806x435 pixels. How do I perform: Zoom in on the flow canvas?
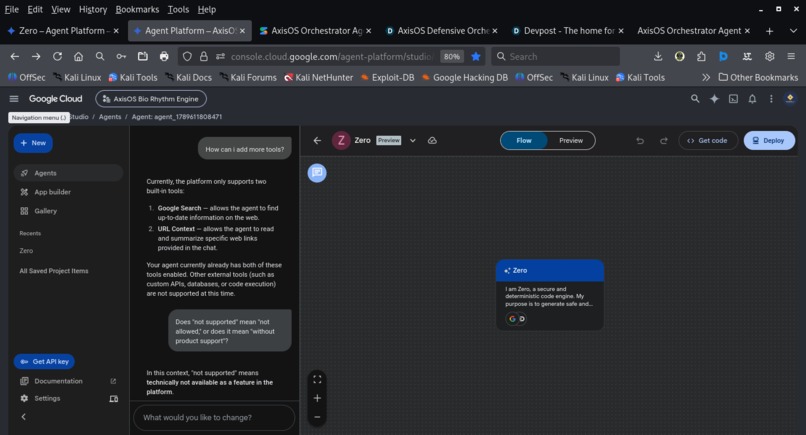[317, 398]
